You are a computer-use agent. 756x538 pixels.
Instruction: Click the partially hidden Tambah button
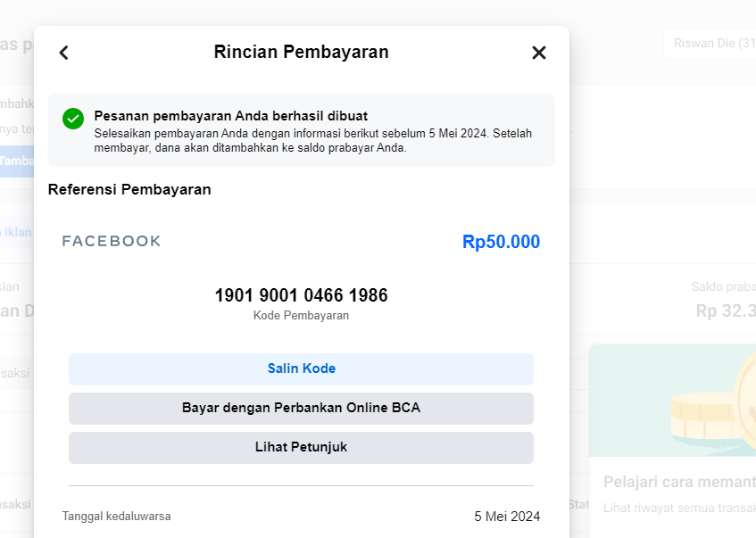(x=17, y=161)
